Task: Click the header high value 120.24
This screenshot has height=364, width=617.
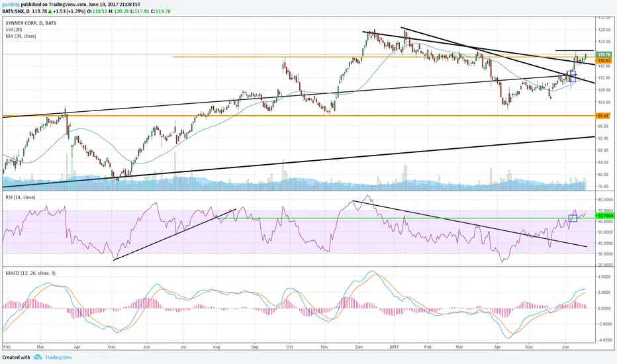Action: (x=121, y=11)
